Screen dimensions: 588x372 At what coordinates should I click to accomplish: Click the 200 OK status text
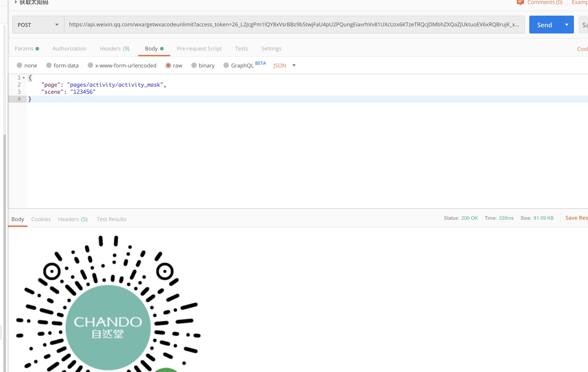469,218
